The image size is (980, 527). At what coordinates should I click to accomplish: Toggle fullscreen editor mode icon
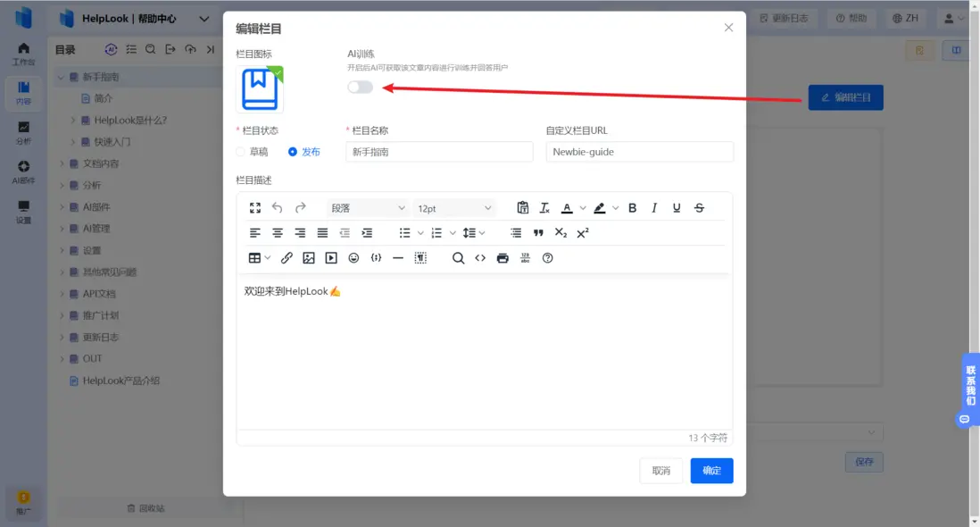point(255,208)
